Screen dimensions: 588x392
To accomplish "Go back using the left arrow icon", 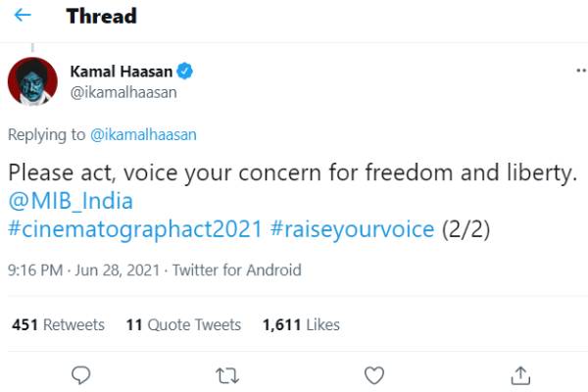I will pos(23,16).
